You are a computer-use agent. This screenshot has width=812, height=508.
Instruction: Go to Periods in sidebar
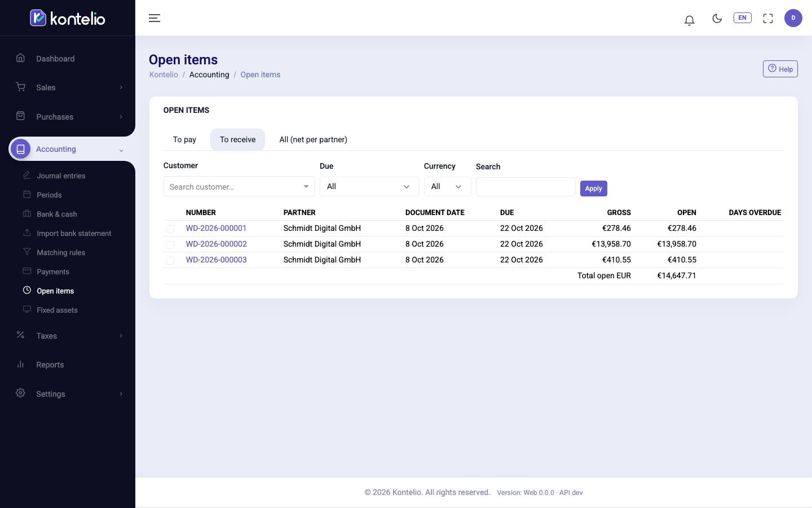(x=49, y=195)
